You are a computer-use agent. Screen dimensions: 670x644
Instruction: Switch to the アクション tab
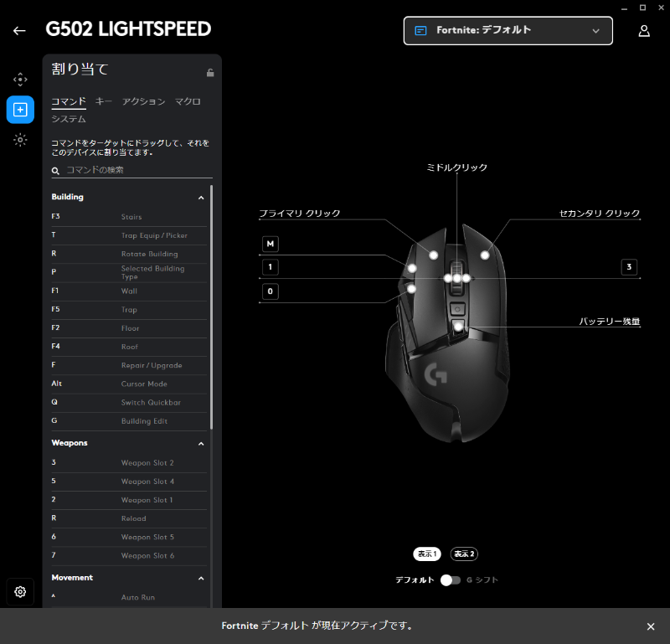pyautogui.click(x=143, y=101)
